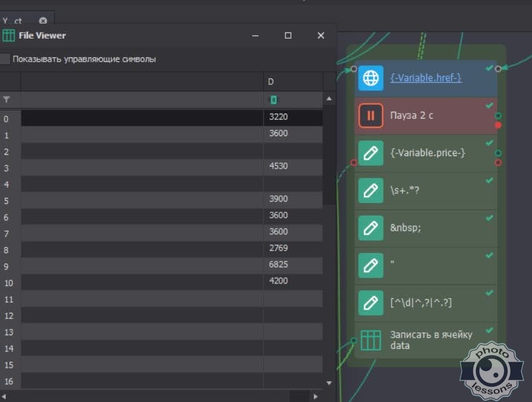Click scroll up arrow of the table
The width and height of the screenshot is (532, 402).
pyautogui.click(x=329, y=99)
